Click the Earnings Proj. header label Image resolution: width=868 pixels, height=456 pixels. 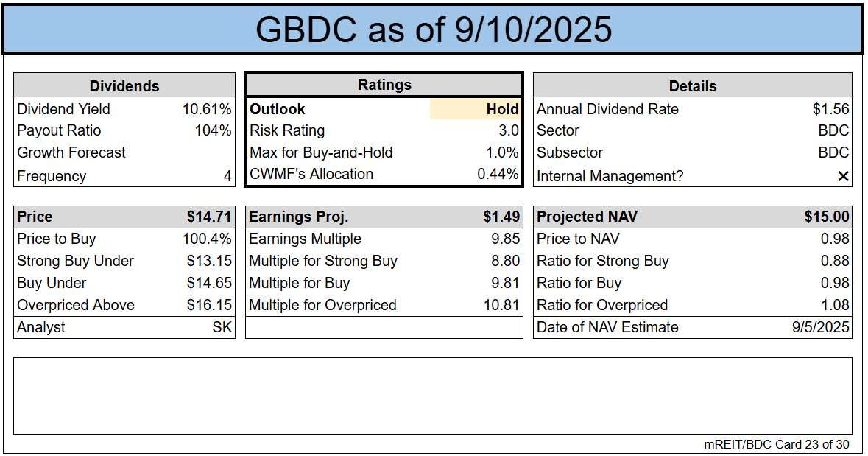298,217
